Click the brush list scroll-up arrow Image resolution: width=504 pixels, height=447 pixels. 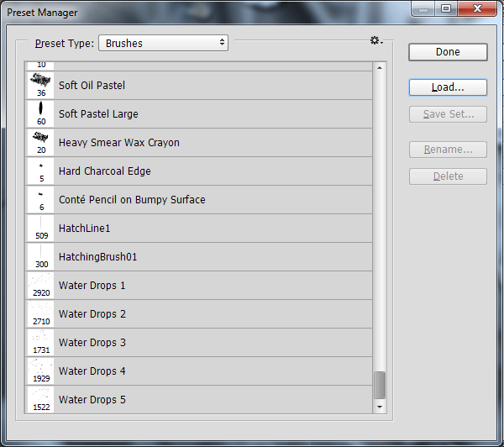[380, 68]
